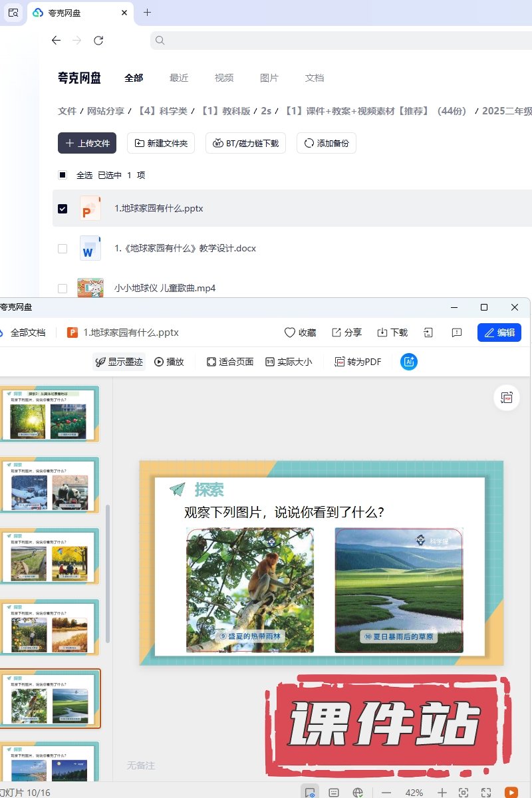This screenshot has width=532, height=798.
Task: Click the zoom in plus icon
Action: point(442,793)
